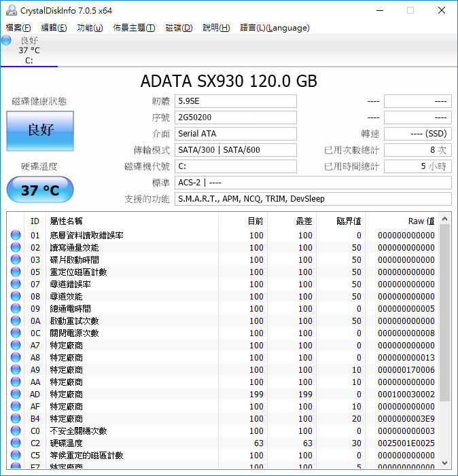Click the status orb for attribute B4
This screenshot has width=458, height=476.
click(16, 419)
